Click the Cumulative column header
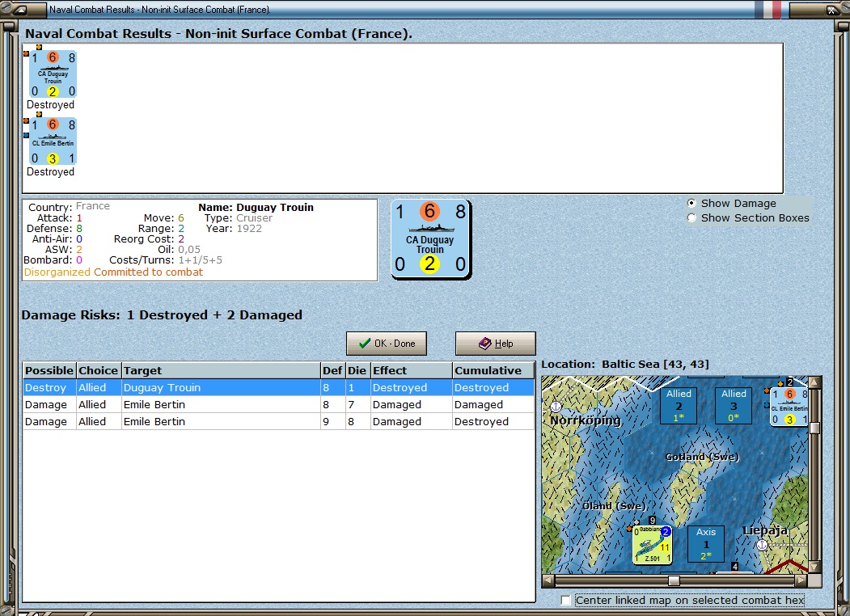This screenshot has width=850, height=616. [493, 370]
